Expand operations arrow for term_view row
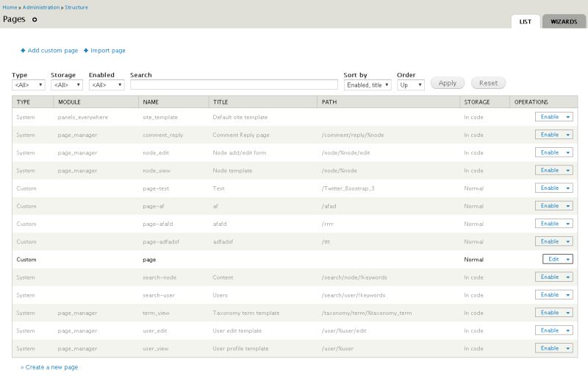Image resolution: width=588 pixels, height=376 pixels. pos(567,313)
